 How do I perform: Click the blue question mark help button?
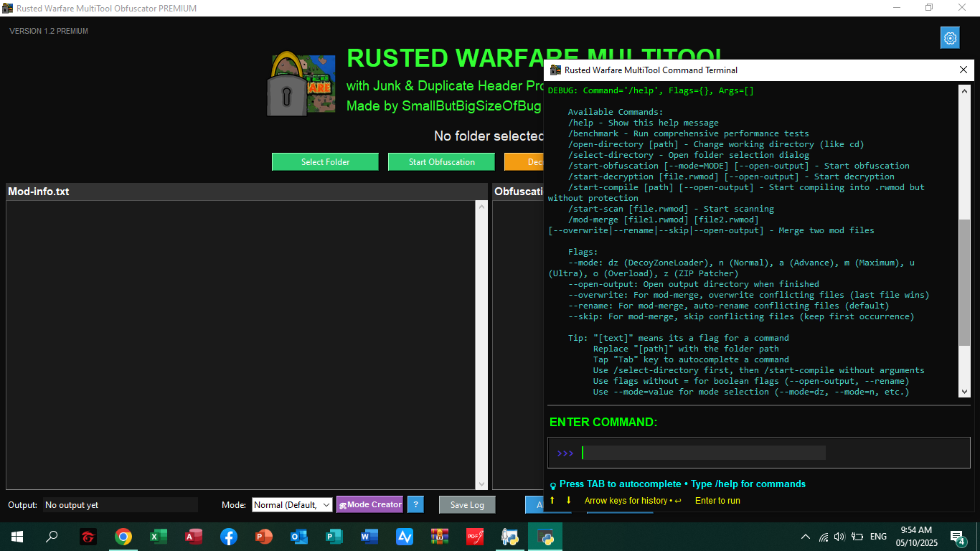point(415,504)
